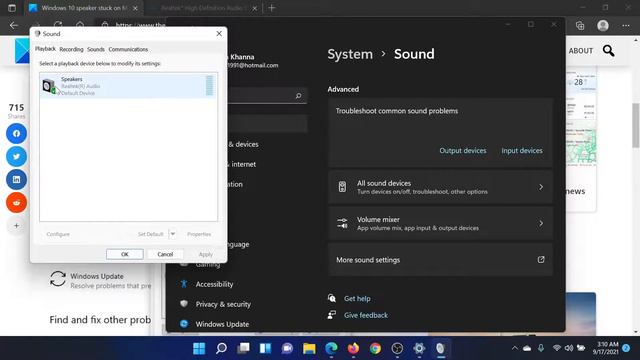Screen dimensions: 640x360
Task: Click the Set Default button
Action: 150,234
